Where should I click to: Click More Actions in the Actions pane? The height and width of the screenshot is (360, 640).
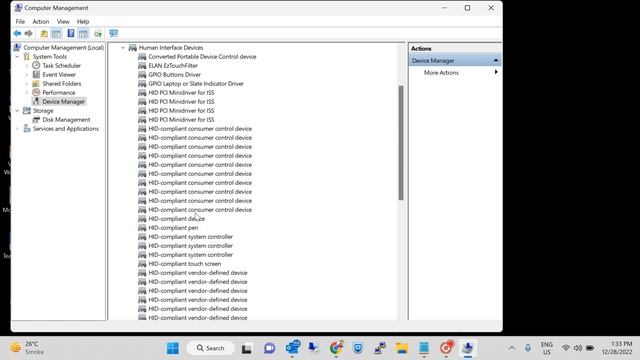coord(441,73)
